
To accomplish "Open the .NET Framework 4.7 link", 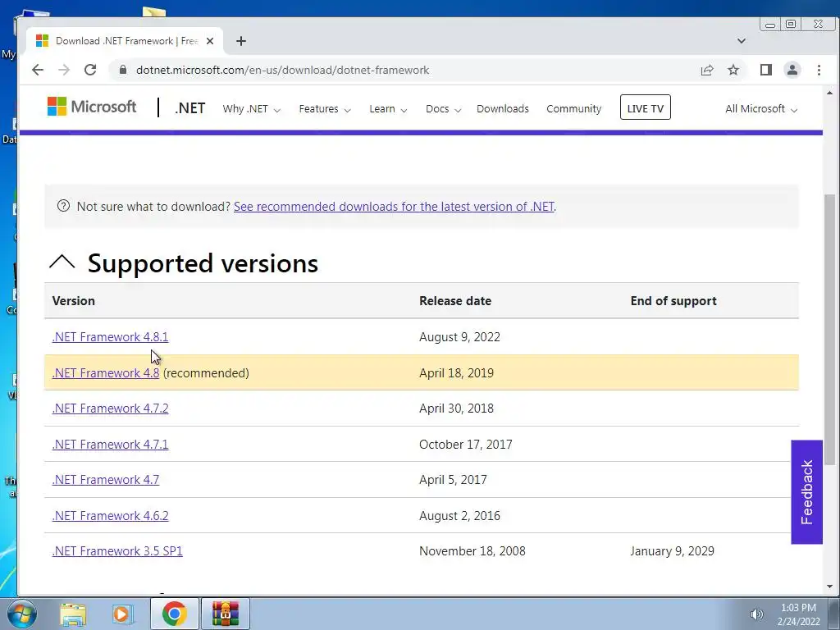I will [106, 479].
